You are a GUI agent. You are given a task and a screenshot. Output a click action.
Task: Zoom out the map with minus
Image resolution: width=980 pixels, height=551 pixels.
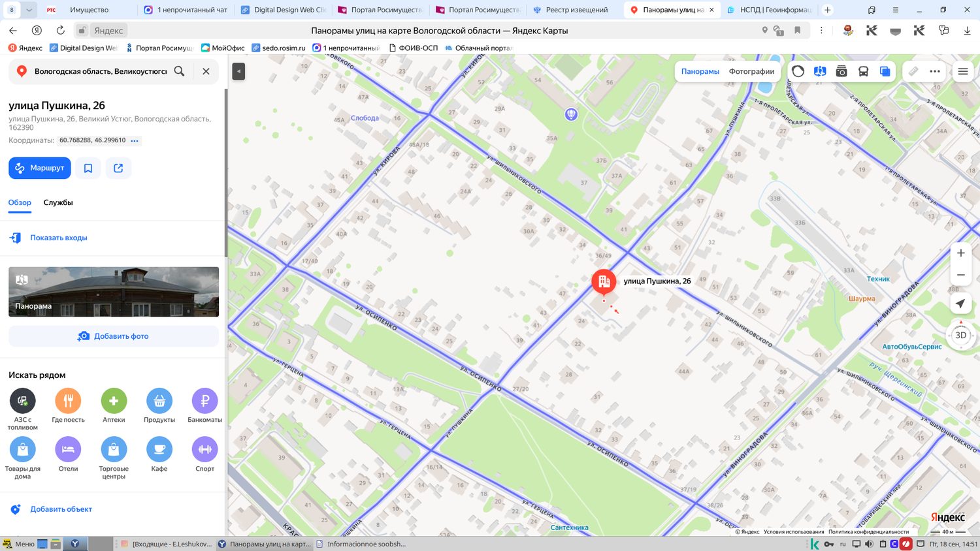point(961,275)
